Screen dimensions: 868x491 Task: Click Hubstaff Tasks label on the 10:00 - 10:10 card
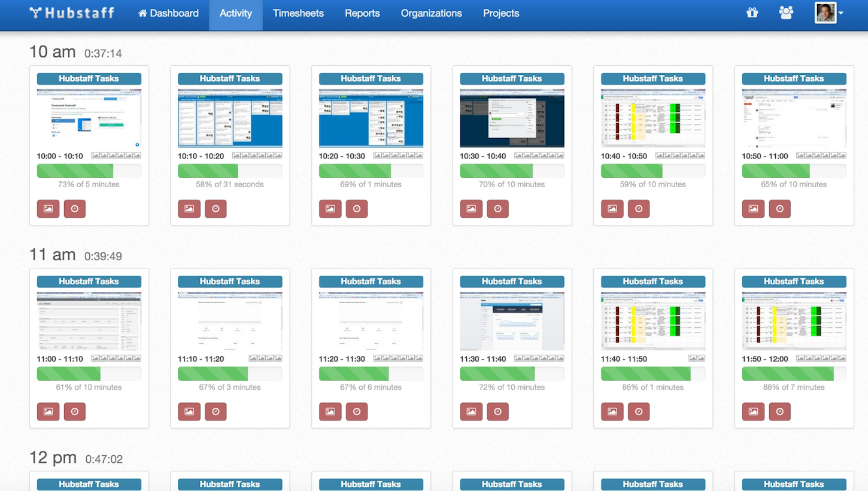[x=89, y=78]
